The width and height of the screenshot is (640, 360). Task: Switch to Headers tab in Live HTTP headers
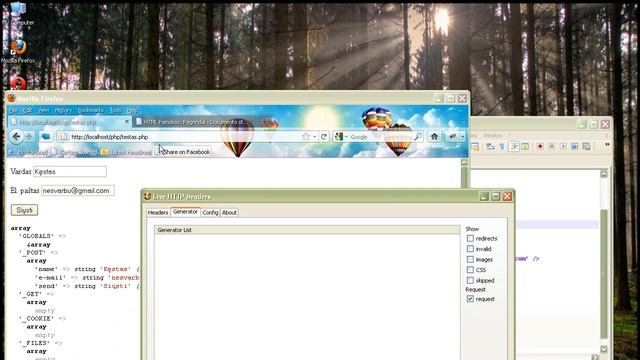[158, 213]
